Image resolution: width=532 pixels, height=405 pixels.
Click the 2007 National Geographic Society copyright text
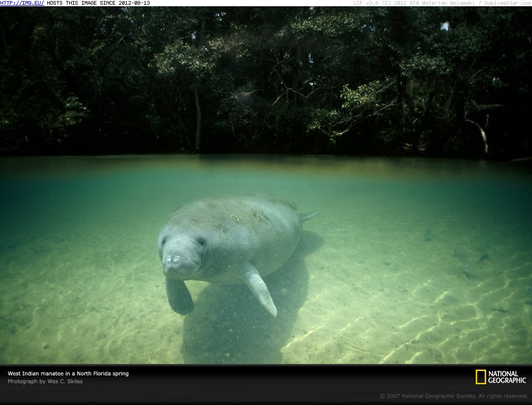tap(454, 396)
